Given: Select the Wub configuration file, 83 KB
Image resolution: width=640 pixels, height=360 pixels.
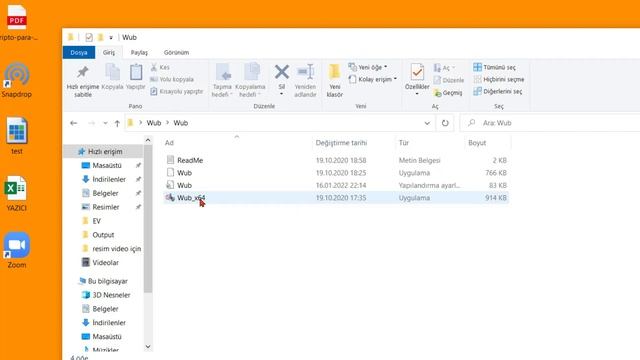Looking at the screenshot, I should click(x=184, y=185).
